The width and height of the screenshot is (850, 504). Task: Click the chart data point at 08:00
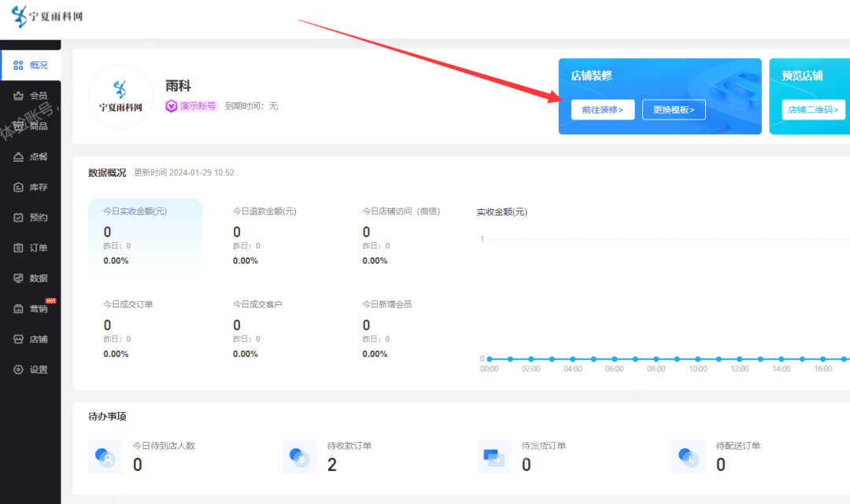pos(656,359)
